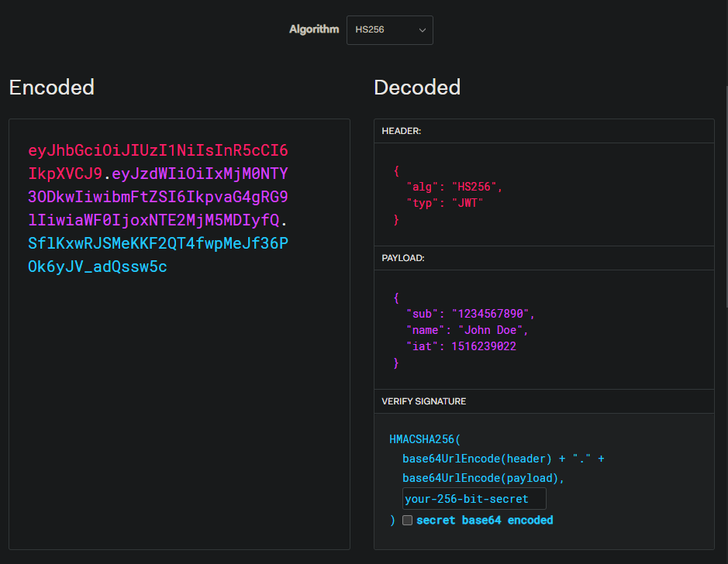The width and height of the screenshot is (728, 564).
Task: Click the "sub": "1234567890" line in the payload
Action: pos(471,314)
